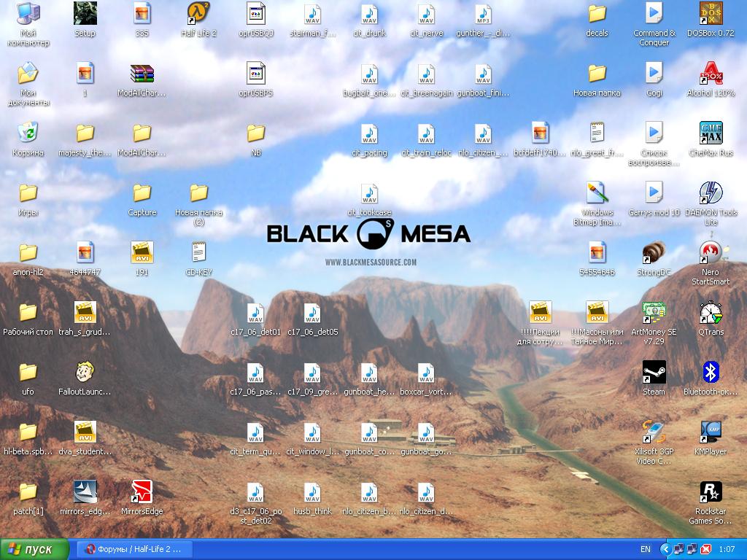Select the majesty_the... folder

tap(85, 133)
